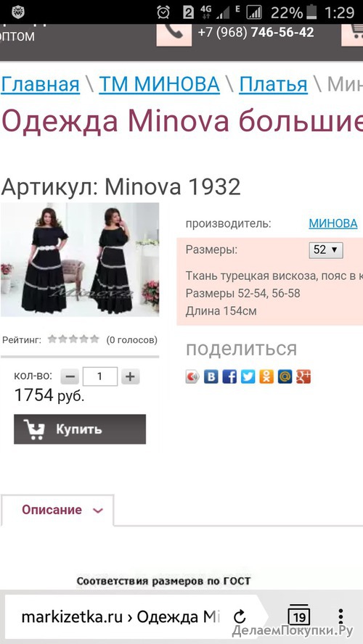Image resolution: width=363 pixels, height=644 pixels.
Task: Decrease quantity with minus button
Action: [70, 376]
